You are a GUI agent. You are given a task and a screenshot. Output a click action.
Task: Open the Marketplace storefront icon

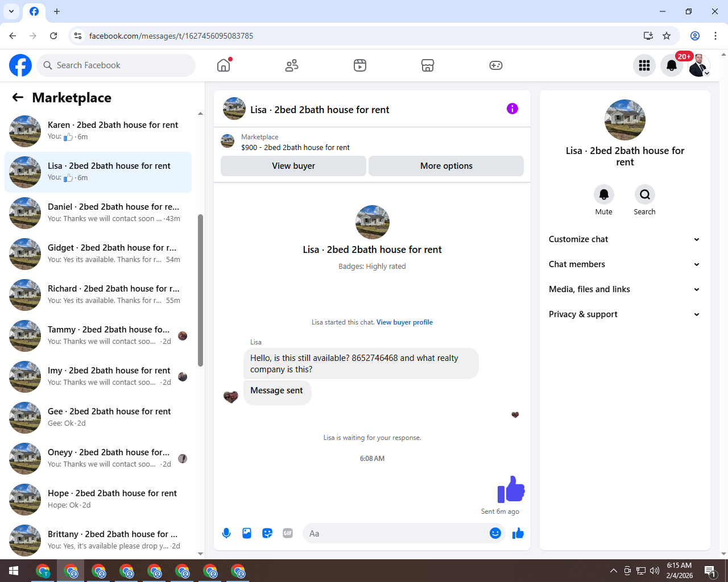[428, 65]
